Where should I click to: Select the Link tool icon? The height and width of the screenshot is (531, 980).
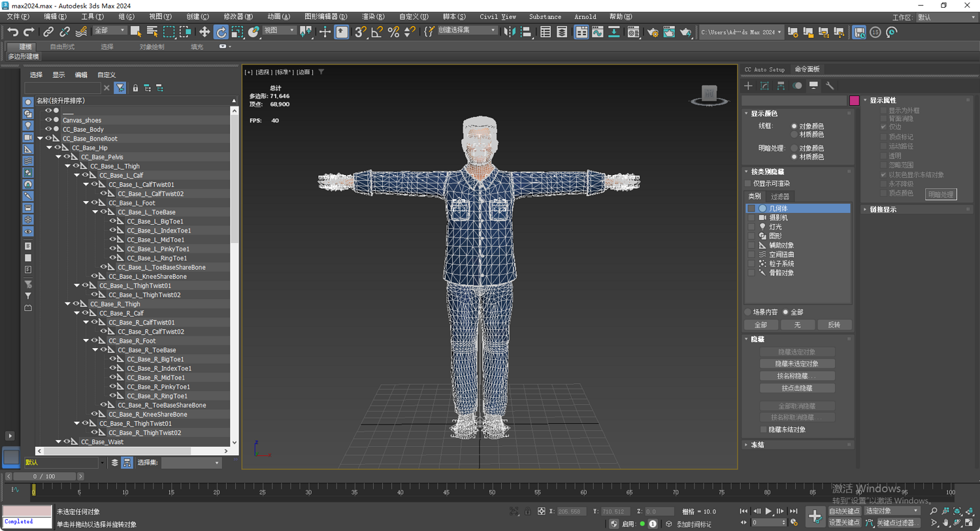pyautogui.click(x=48, y=31)
